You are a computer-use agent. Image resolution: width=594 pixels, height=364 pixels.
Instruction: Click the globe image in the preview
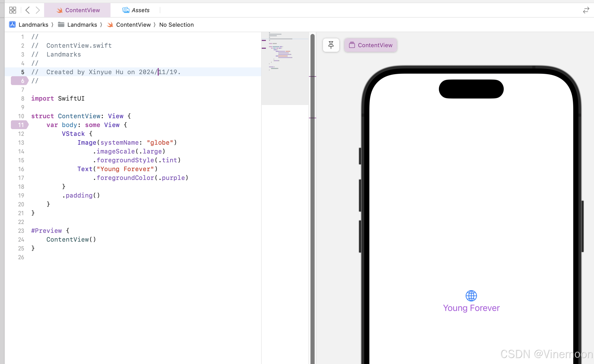click(471, 296)
